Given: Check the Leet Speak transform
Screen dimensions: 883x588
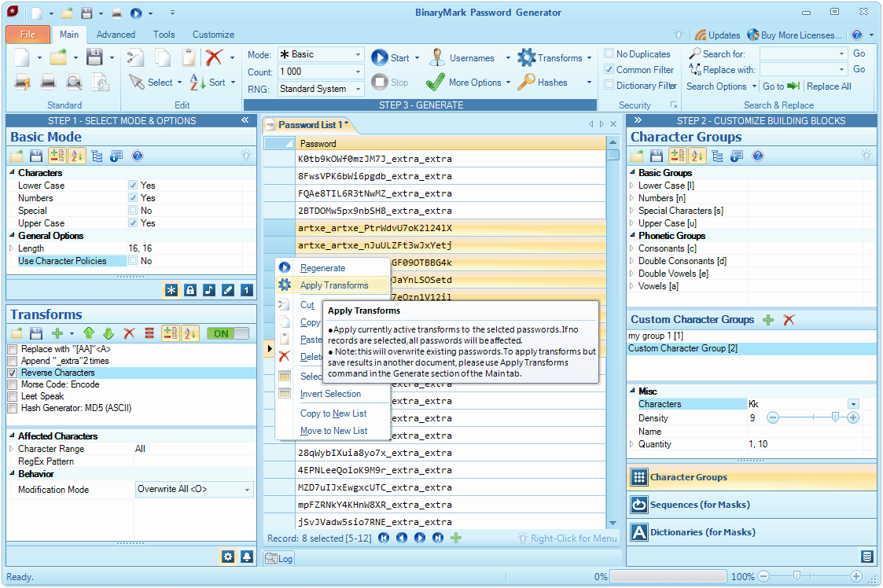Looking at the screenshot, I should click(13, 396).
